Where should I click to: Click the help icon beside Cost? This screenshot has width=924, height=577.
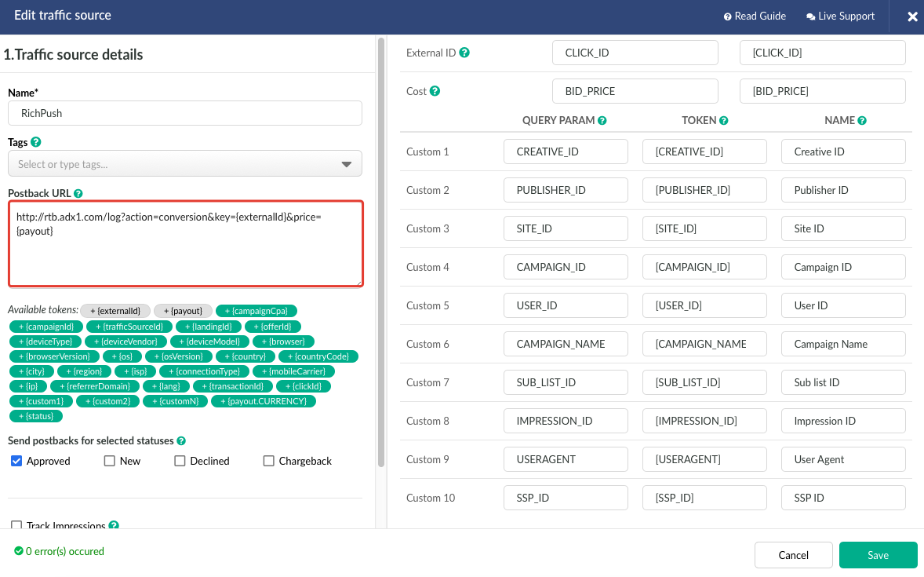(x=435, y=91)
